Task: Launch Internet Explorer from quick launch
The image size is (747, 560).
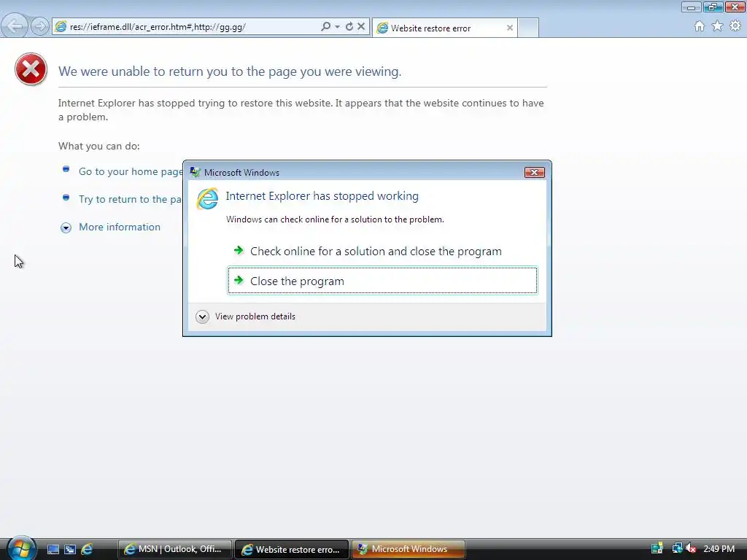Action: click(87, 550)
